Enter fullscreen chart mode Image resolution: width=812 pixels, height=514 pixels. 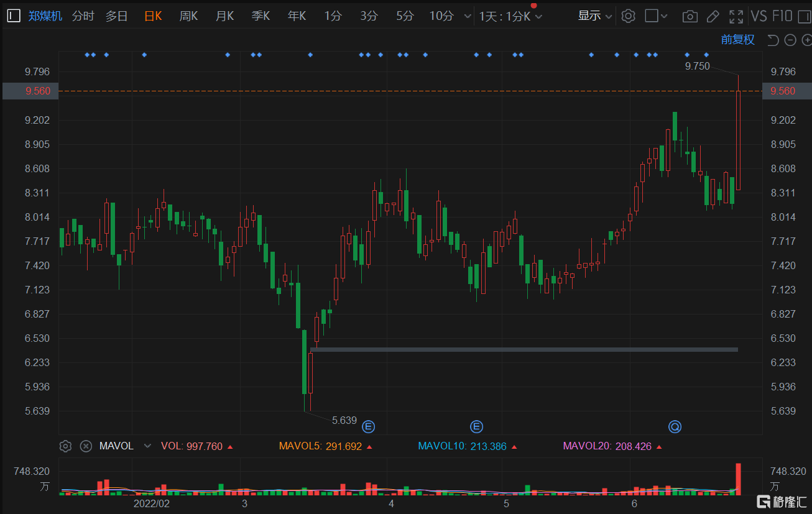[x=736, y=16]
